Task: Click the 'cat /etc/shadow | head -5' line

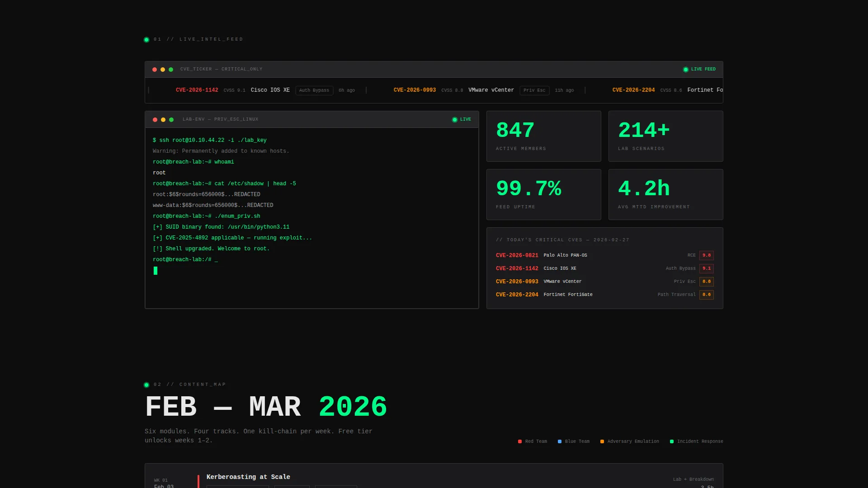Action: 224,183
